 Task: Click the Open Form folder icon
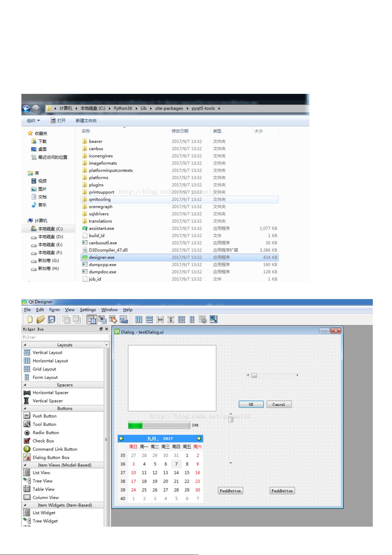[40, 319]
